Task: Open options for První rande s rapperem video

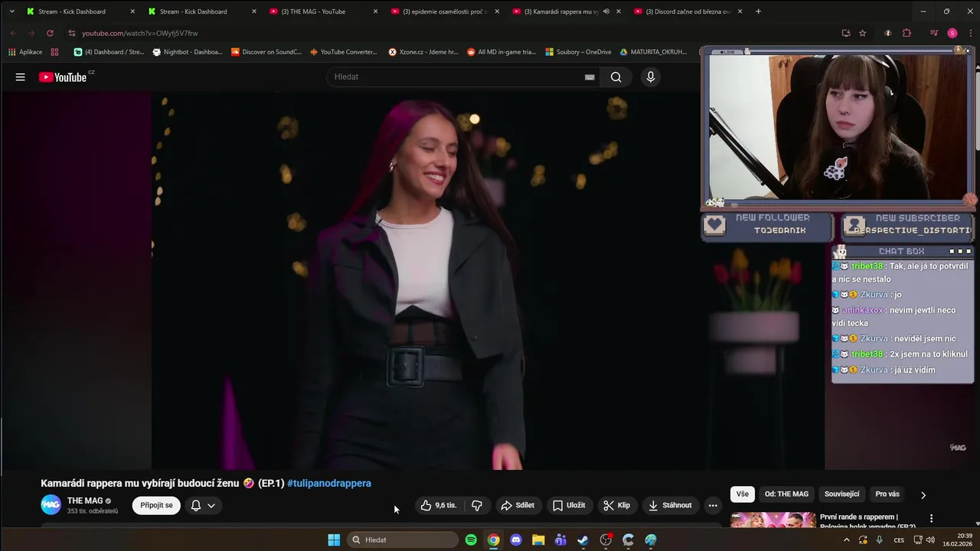Action: 931,519
